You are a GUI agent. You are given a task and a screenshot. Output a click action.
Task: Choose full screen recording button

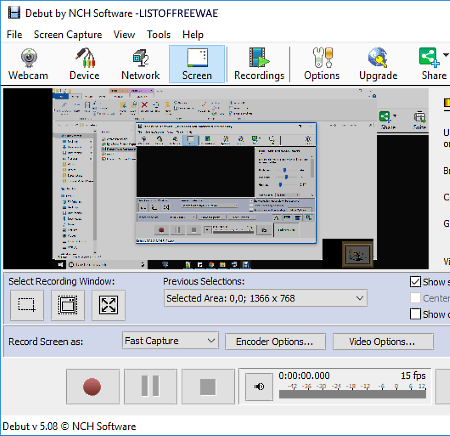[108, 305]
